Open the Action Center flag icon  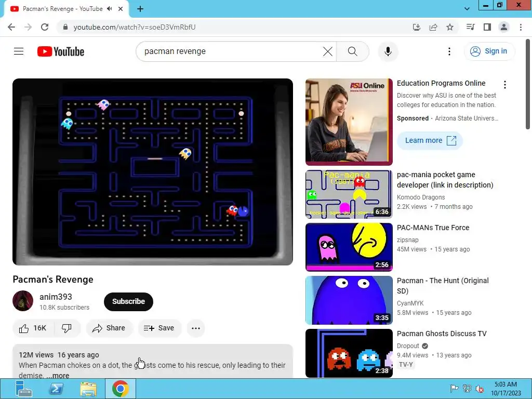click(x=454, y=389)
